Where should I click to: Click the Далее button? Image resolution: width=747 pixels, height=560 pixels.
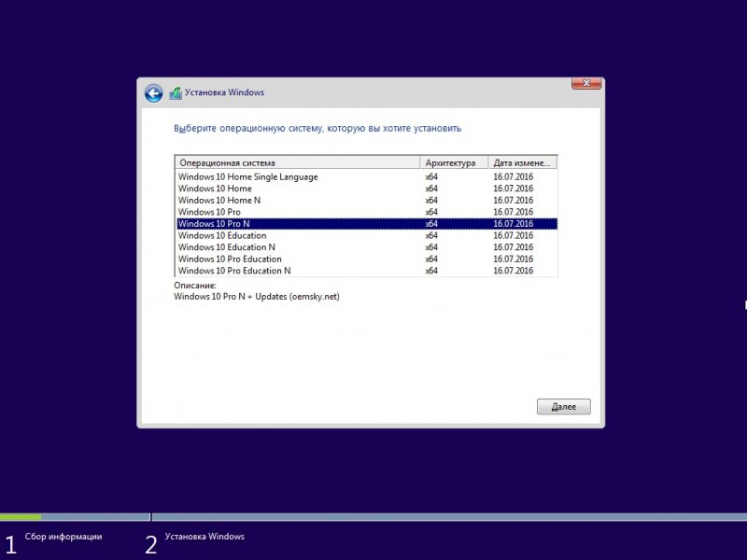[564, 407]
